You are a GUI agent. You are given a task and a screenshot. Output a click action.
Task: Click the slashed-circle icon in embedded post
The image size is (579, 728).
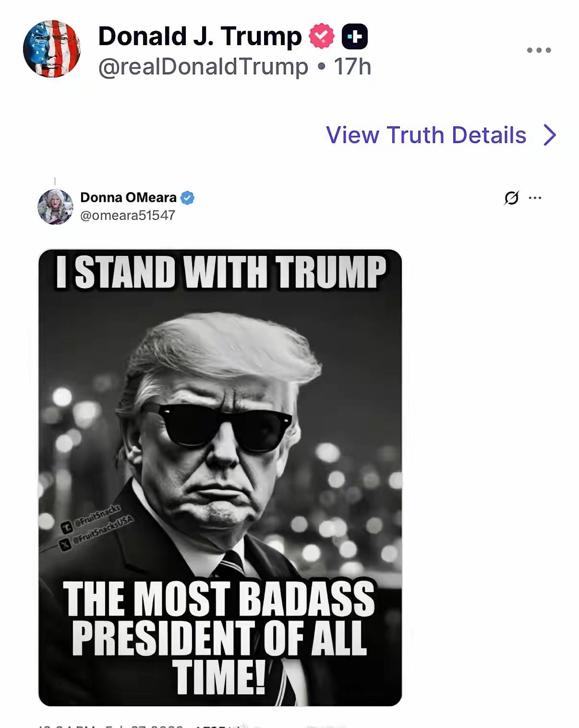tap(512, 198)
